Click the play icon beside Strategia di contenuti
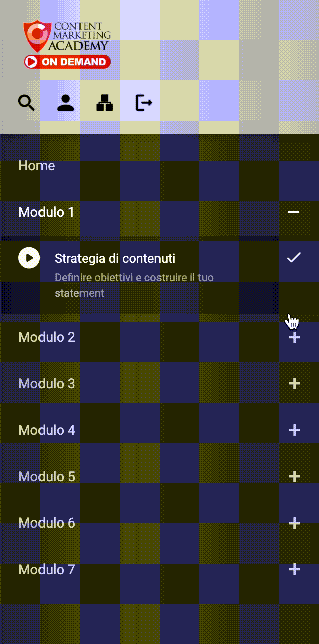The width and height of the screenshot is (319, 644). [29, 258]
